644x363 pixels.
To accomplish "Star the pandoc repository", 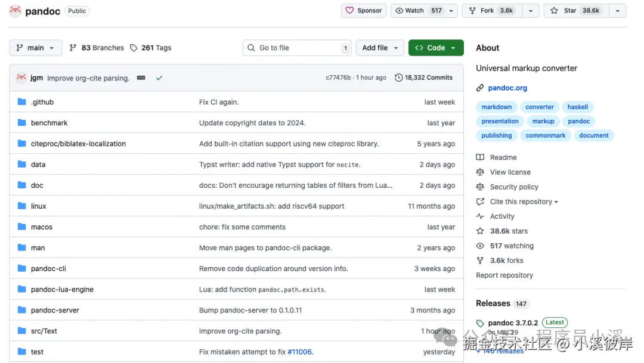I will click(576, 11).
